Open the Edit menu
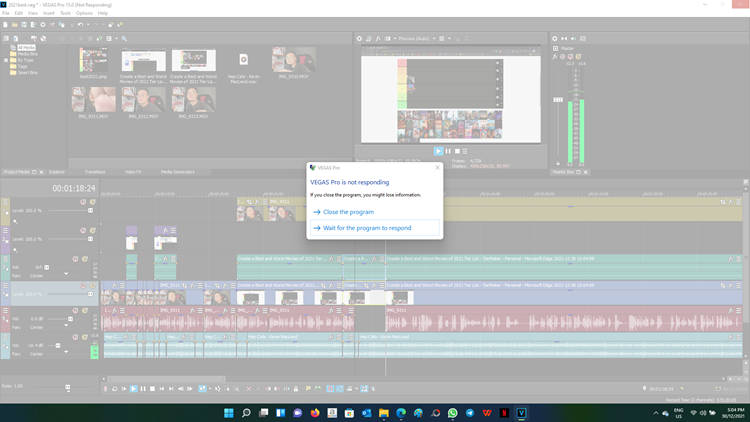 [x=19, y=13]
